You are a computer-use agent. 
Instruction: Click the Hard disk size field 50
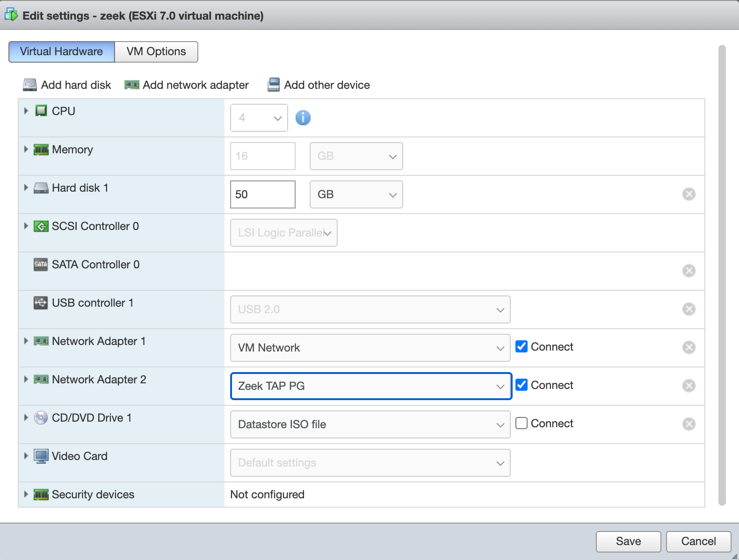(263, 194)
